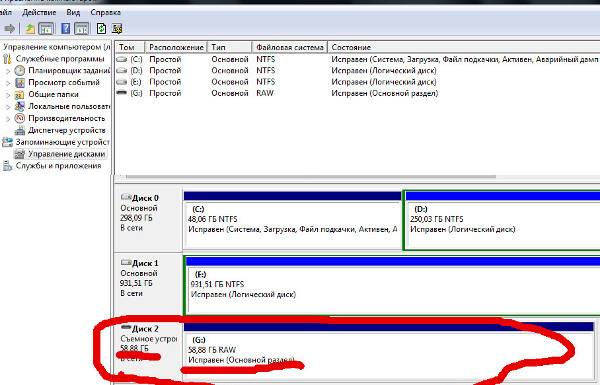Select the (G:) 58,88 ГБ RAW partition

pyautogui.click(x=389, y=350)
